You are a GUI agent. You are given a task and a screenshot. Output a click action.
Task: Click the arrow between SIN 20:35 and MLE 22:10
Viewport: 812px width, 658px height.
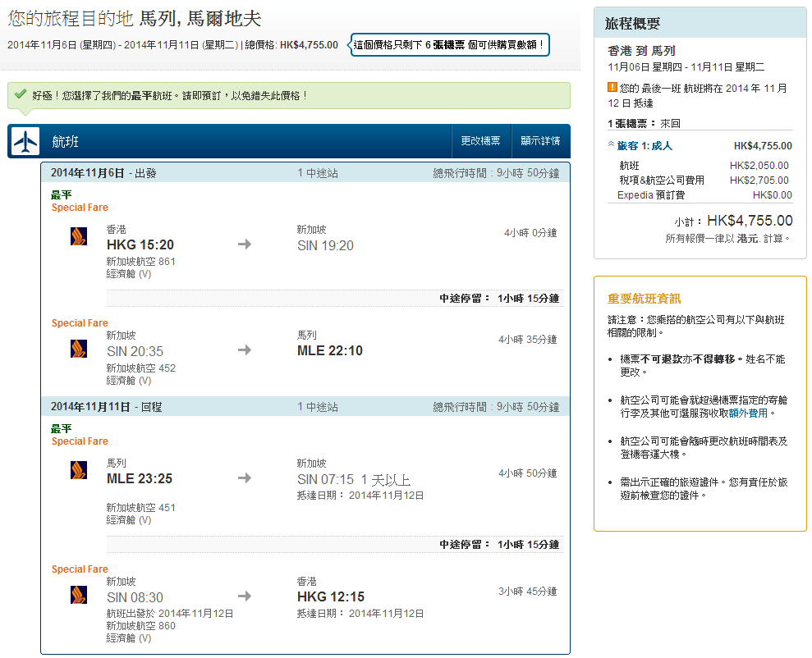coord(245,350)
